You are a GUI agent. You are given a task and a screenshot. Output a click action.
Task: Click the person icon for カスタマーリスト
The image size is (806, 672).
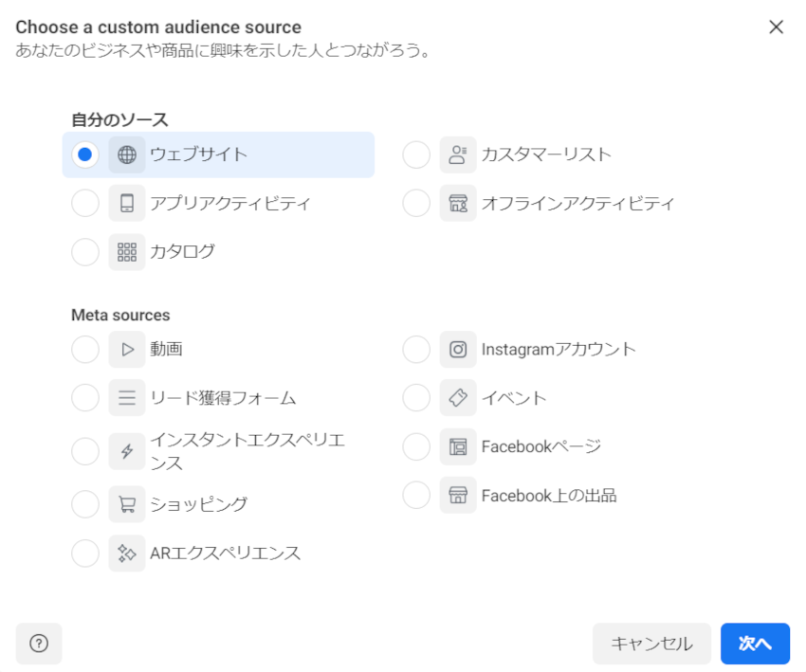(x=458, y=154)
